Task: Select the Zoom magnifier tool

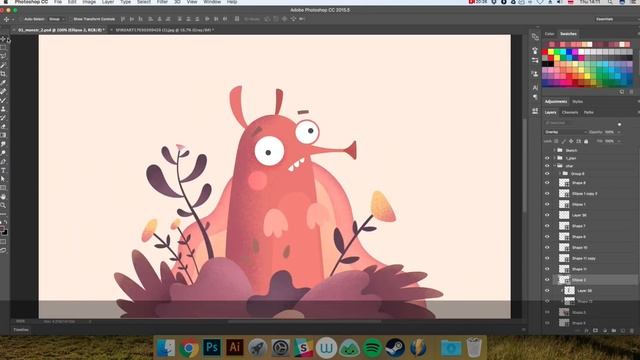Action: tap(3, 205)
